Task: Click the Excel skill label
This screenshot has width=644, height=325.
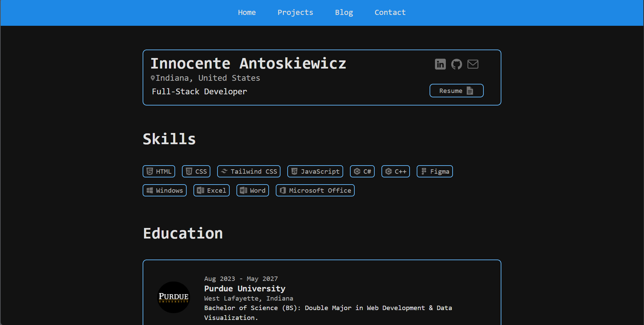Action: click(217, 191)
